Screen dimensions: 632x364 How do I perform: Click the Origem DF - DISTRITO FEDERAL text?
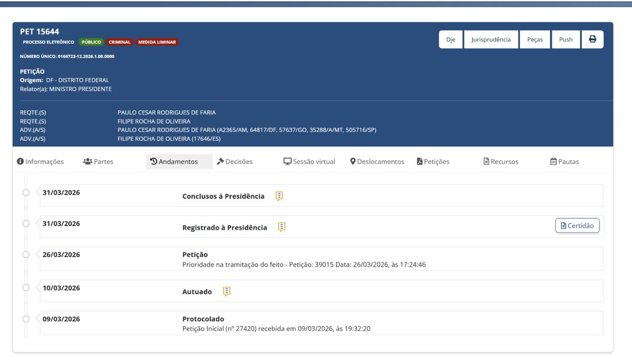(x=64, y=80)
